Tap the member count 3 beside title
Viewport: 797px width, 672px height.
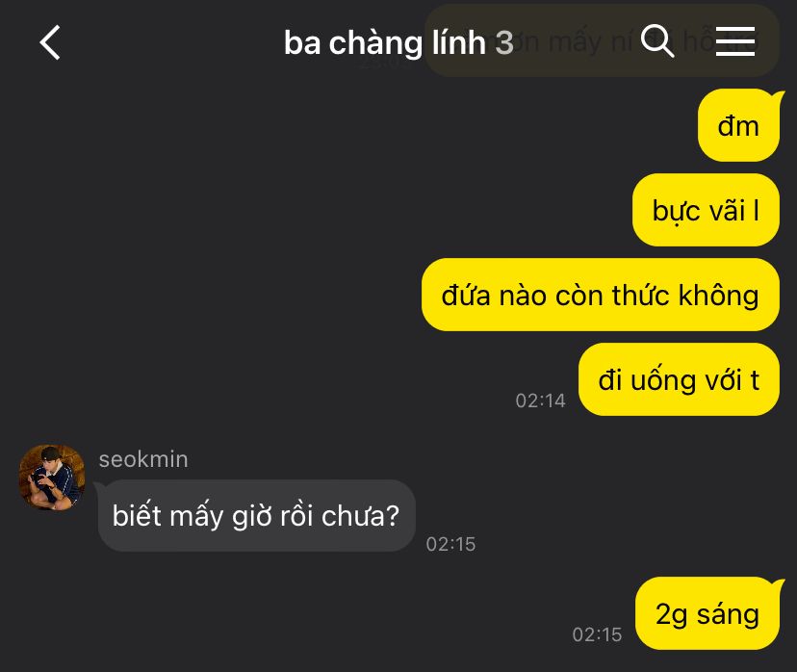tap(504, 42)
